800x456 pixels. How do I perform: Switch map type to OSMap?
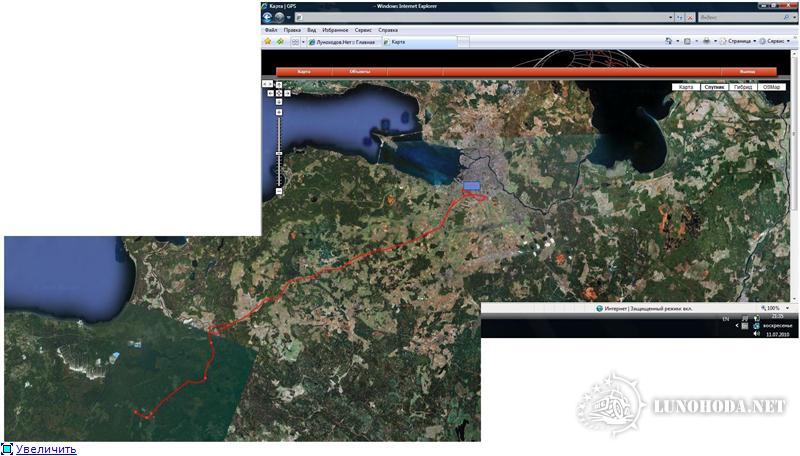pyautogui.click(x=771, y=87)
